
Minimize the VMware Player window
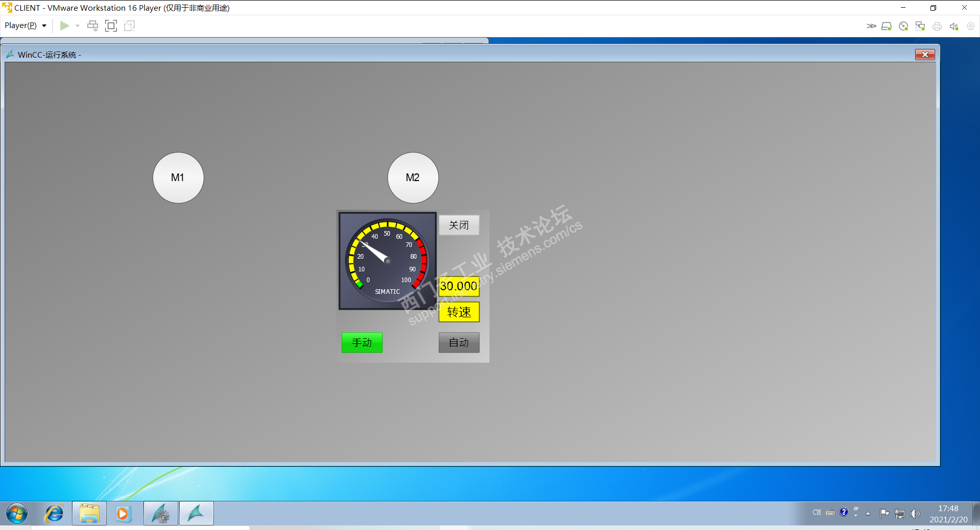903,8
